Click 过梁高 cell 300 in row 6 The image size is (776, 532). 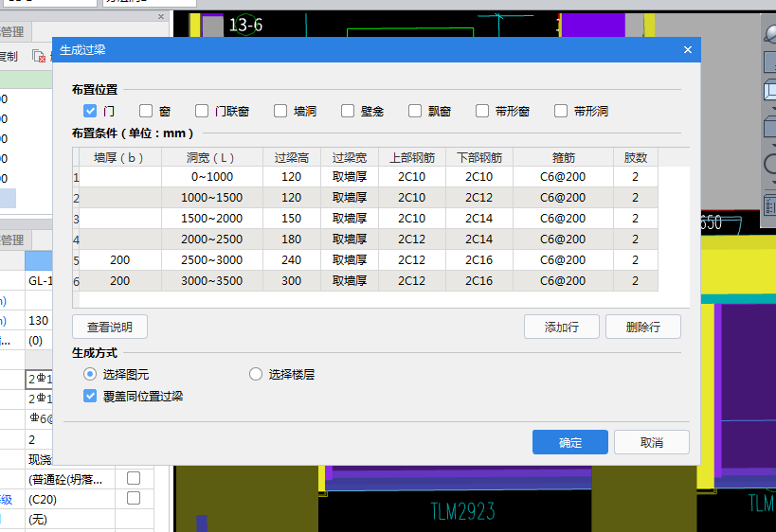coord(292,281)
